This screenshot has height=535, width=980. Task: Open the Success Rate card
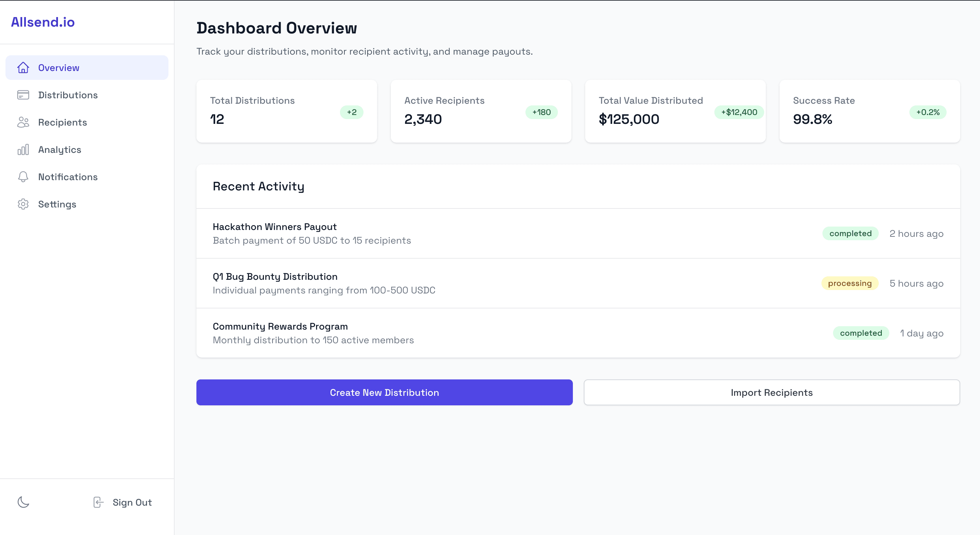[870, 111]
